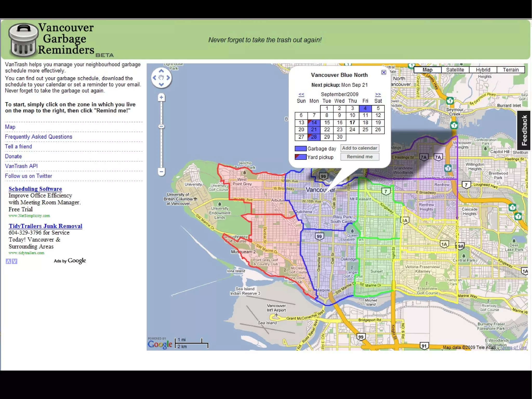The height and width of the screenshot is (399, 532).
Task: Go to previous month in calendar
Action: (301, 94)
